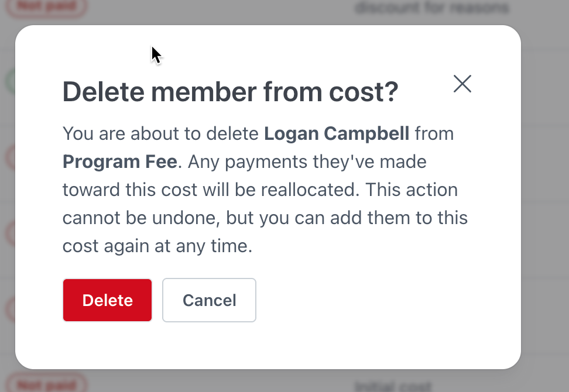Image resolution: width=569 pixels, height=392 pixels.
Task: Click the dimmed "Not paid" badge above the dialog
Action: coord(50,6)
